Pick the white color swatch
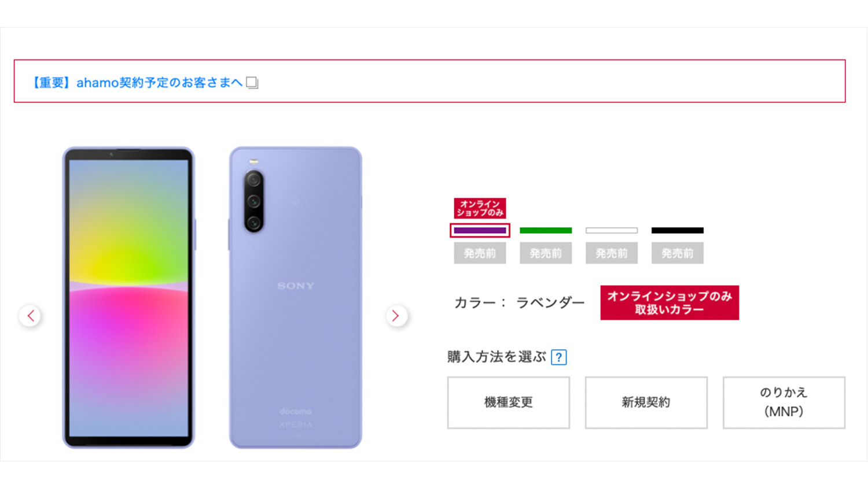The width and height of the screenshot is (868, 488). (612, 230)
